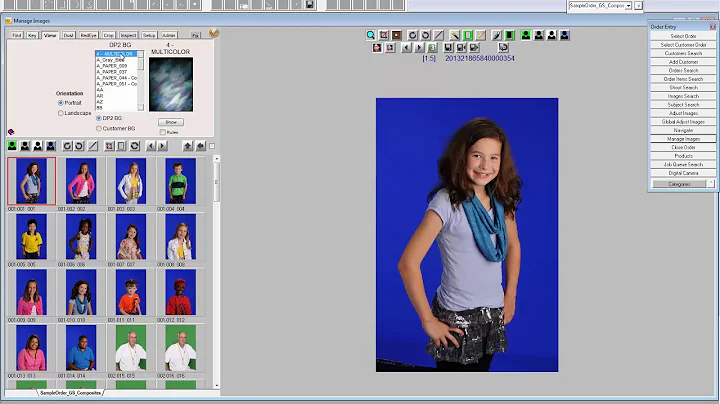This screenshot has width=720, height=404.
Task: Go to previous image using preview arrow
Action: tap(406, 48)
